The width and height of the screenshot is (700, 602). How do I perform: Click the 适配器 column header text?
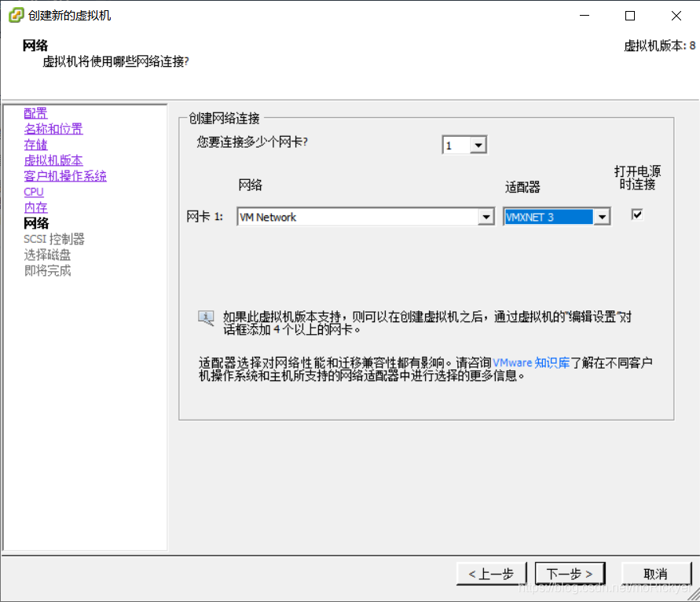(522, 187)
